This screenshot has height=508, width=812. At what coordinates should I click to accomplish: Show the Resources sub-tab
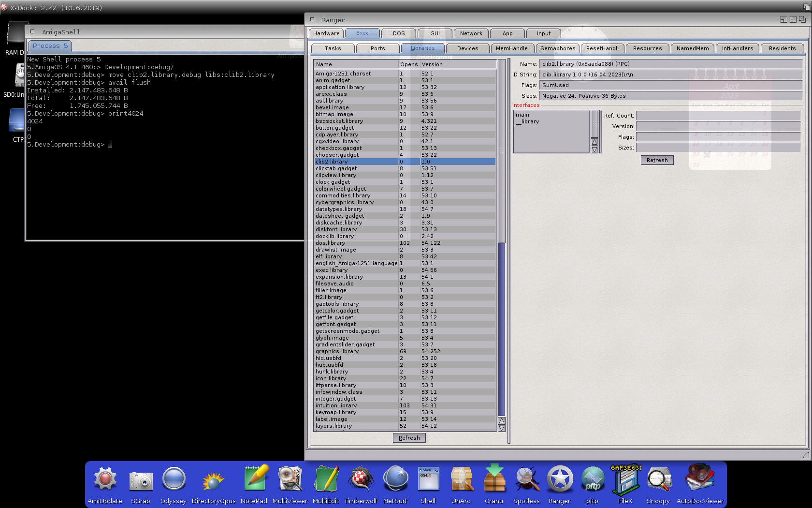pyautogui.click(x=647, y=48)
